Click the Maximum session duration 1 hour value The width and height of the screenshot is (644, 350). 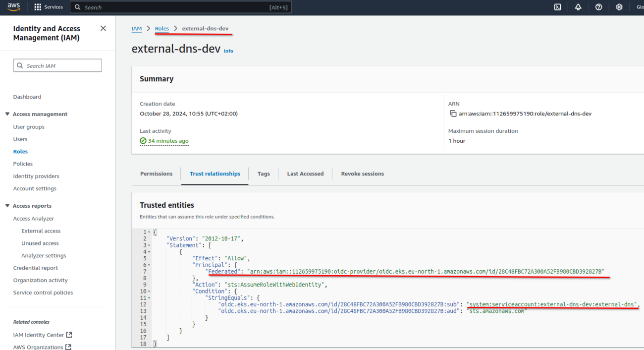[457, 141]
